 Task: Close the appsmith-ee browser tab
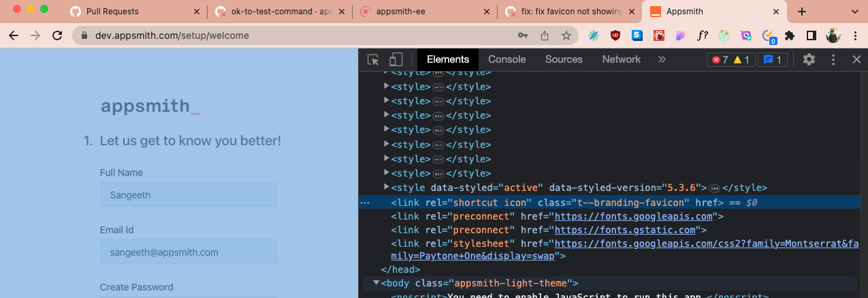click(x=486, y=12)
